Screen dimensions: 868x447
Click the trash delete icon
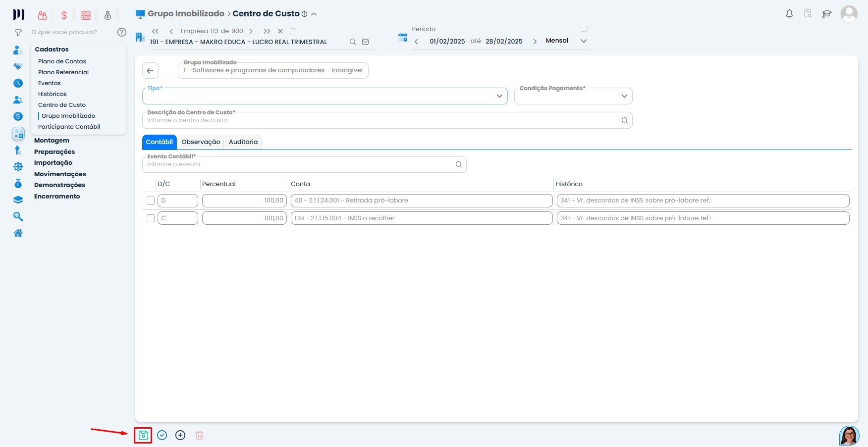click(199, 435)
